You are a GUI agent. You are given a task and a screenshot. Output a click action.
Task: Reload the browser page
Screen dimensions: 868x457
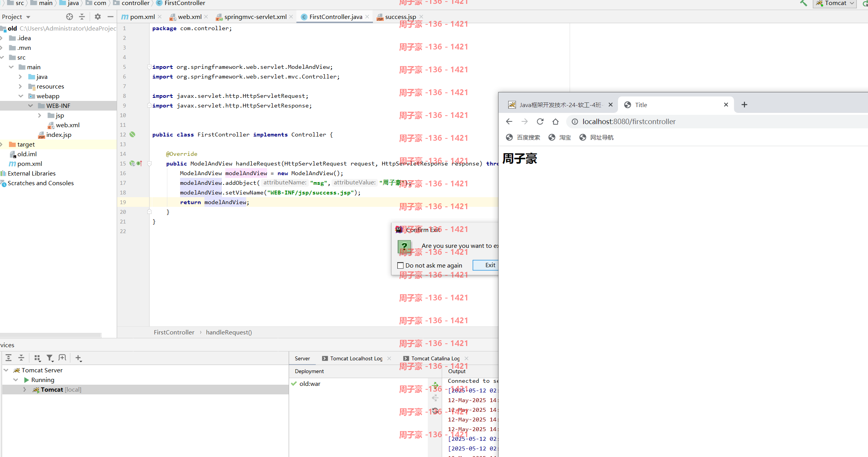[540, 121]
